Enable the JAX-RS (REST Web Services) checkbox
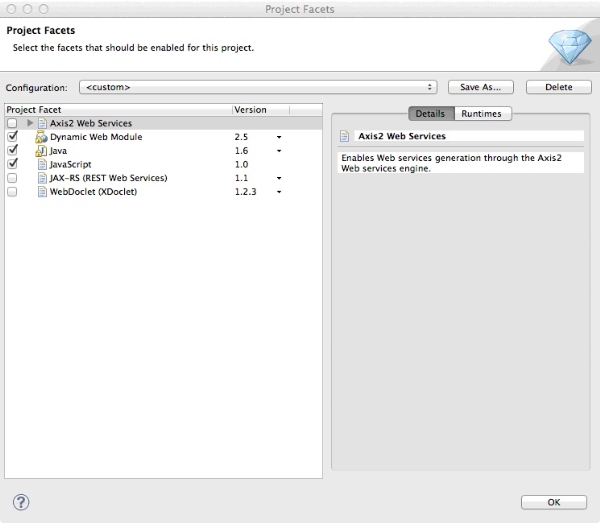Image resolution: width=600 pixels, height=523 pixels. pos(12,178)
